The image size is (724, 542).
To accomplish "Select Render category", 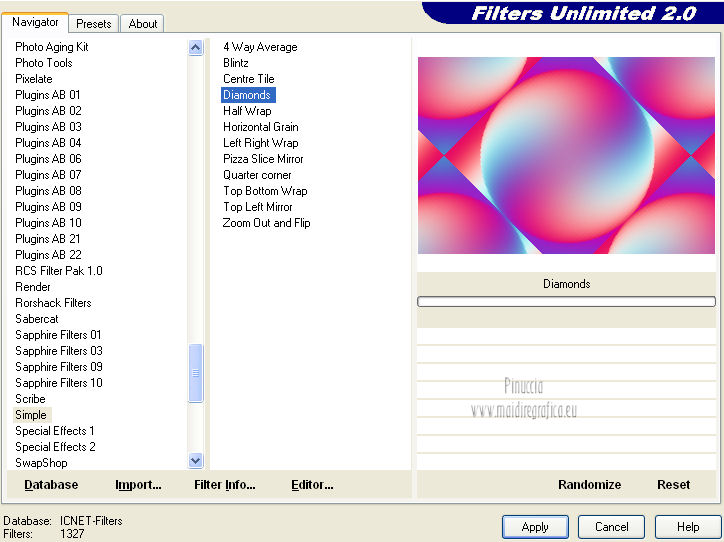I will tap(33, 287).
